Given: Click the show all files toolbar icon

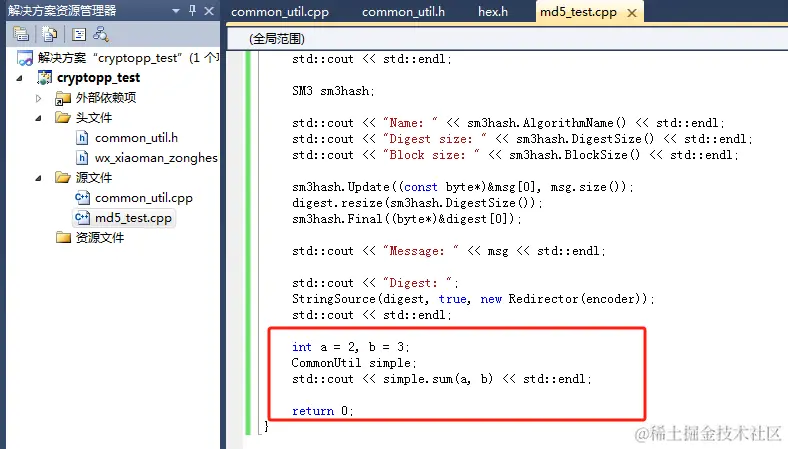Looking at the screenshot, I should tap(49, 34).
